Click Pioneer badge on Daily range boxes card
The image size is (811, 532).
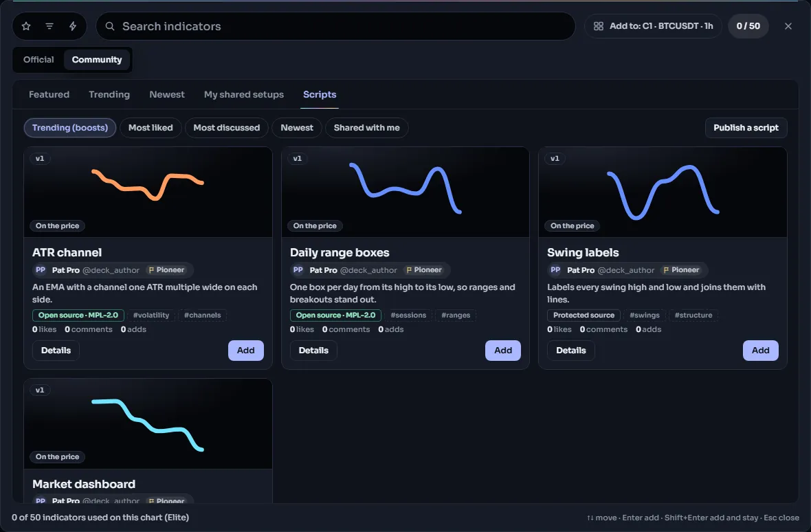424,270
